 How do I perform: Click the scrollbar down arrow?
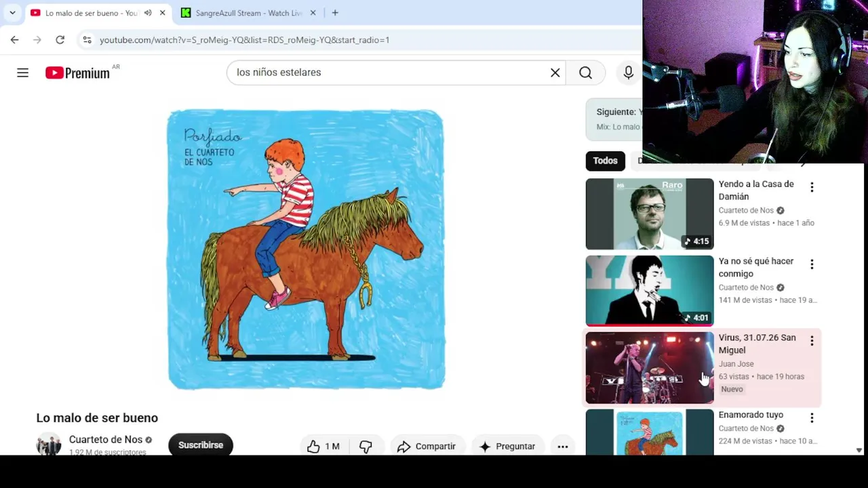point(859,450)
